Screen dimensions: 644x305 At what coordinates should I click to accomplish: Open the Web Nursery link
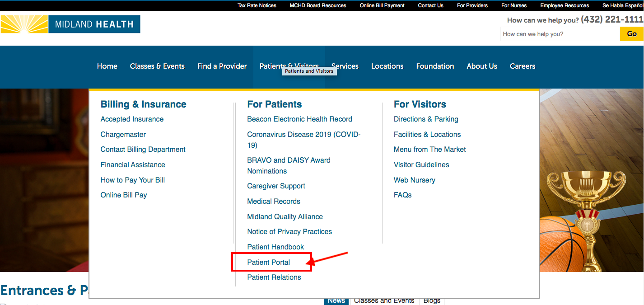click(415, 180)
